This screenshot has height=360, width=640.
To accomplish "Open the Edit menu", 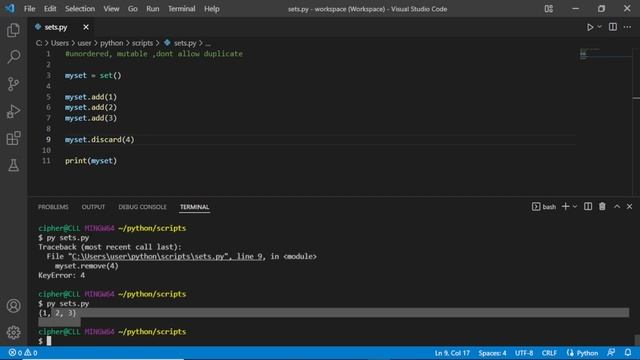I will pos(50,9).
